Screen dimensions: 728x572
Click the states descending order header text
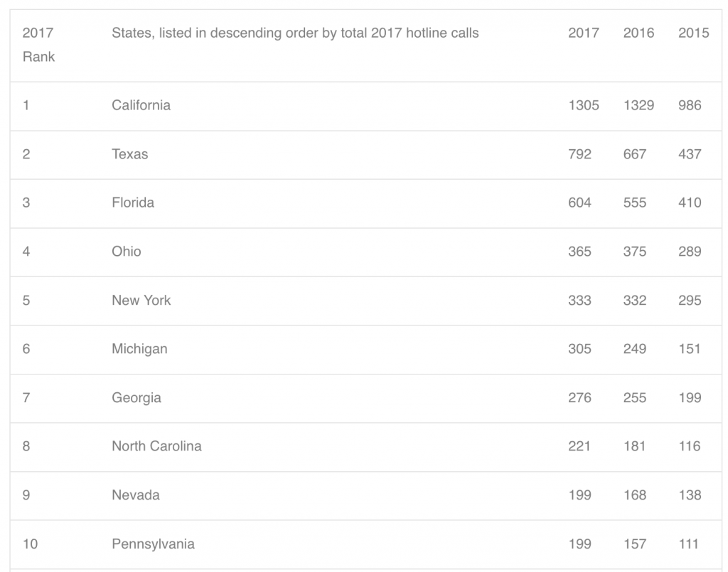pyautogui.click(x=295, y=33)
